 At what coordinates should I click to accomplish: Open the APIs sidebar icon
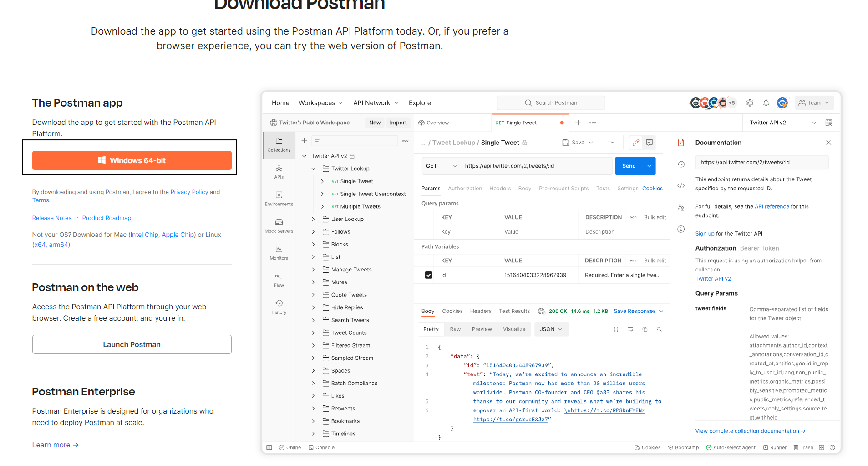coord(279,172)
